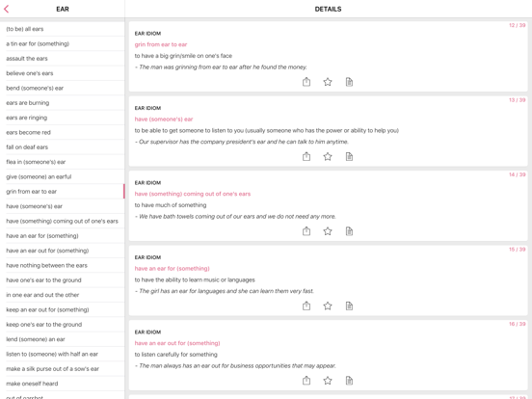The height and width of the screenshot is (399, 532).
Task: Click pink title 'have (someone's) ear' in details
Action: [164, 120]
